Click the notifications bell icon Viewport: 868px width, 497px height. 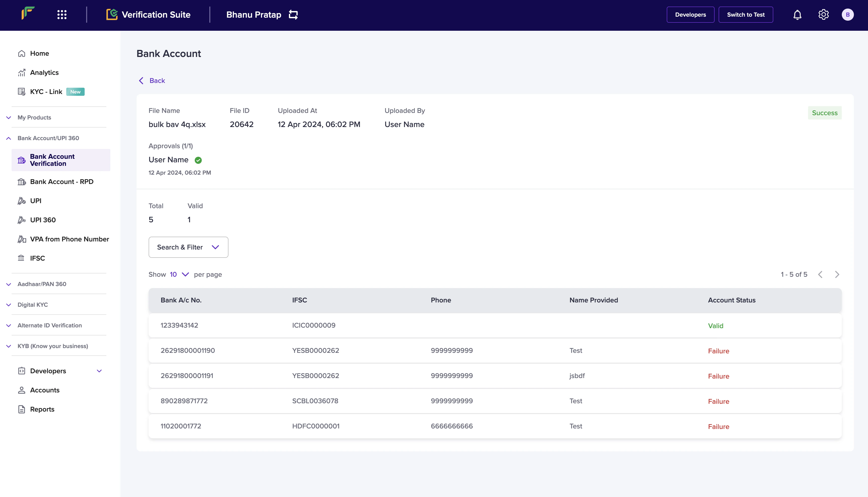(797, 15)
